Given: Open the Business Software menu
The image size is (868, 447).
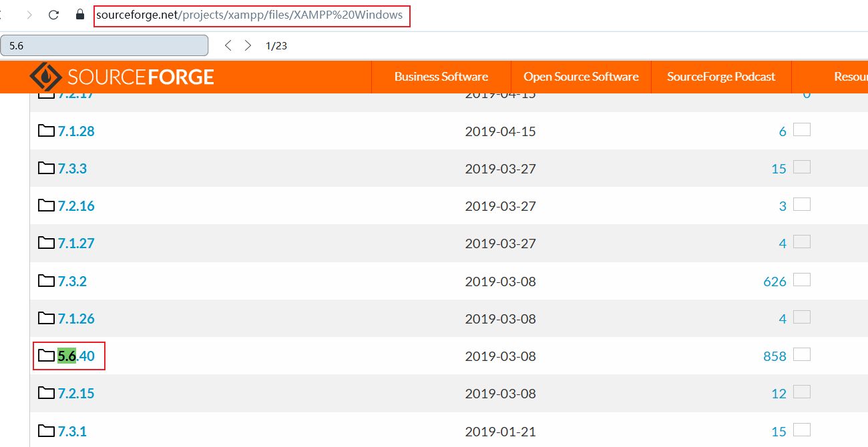Looking at the screenshot, I should tap(441, 77).
